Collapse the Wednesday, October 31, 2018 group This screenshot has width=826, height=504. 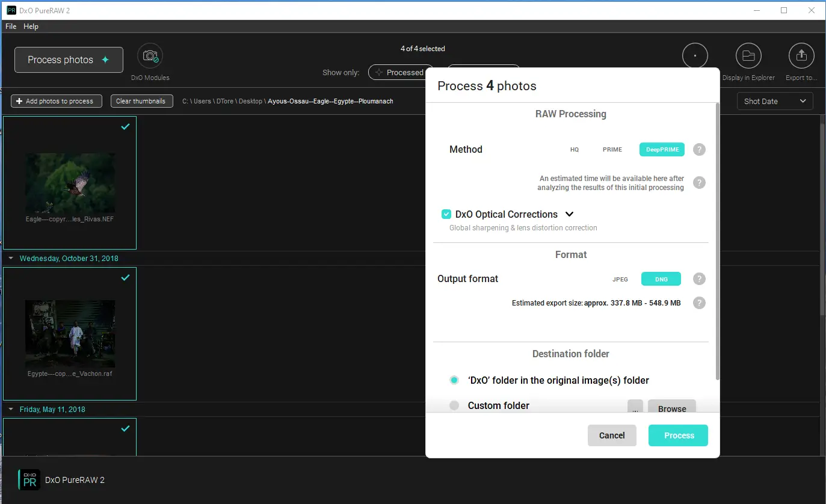point(11,259)
